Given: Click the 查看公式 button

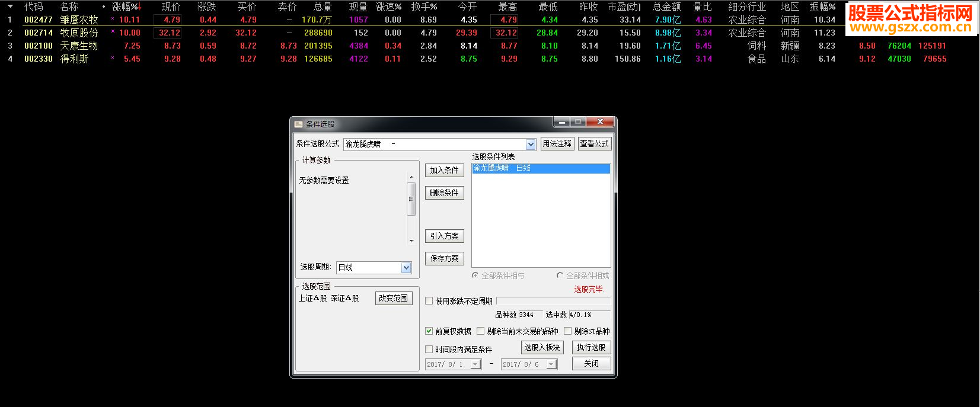Looking at the screenshot, I should click(x=595, y=143).
